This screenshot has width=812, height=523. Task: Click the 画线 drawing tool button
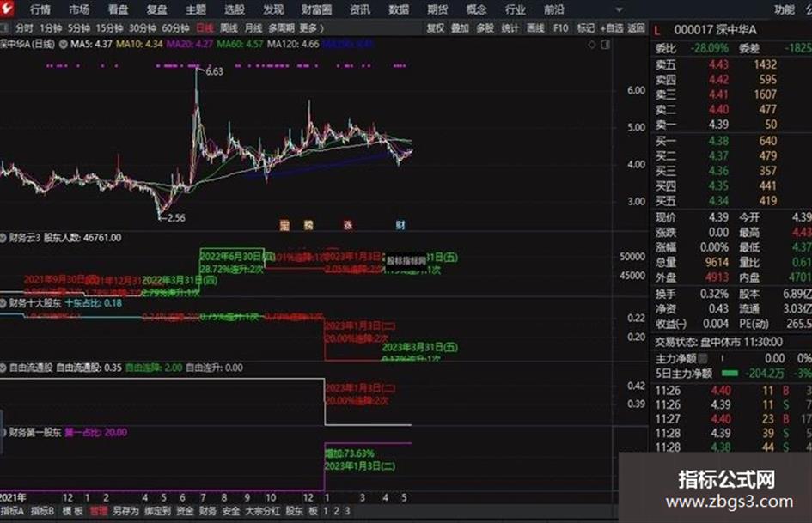[535, 28]
